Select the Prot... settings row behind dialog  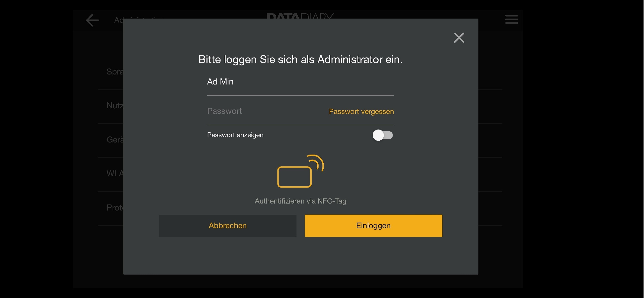pos(115,208)
